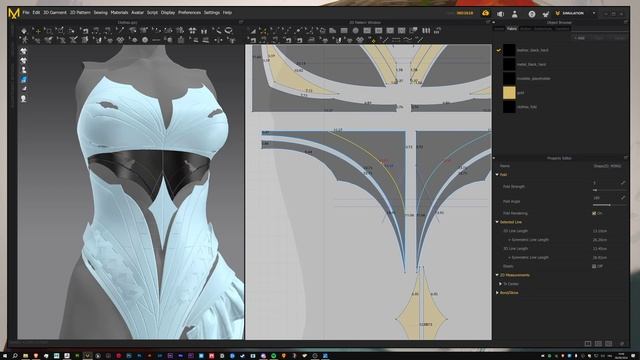Screen dimensions: 640x360
Task: Expand the Bond/Skive section
Action: pos(497,293)
